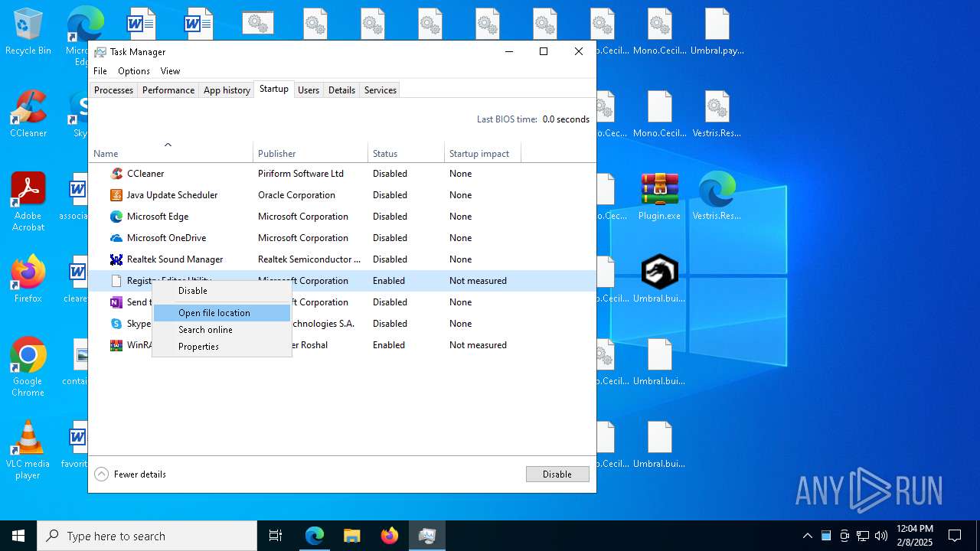Select Adobe Acrobat desktop shortcut
The width and height of the screenshot is (980, 551).
coord(28,202)
